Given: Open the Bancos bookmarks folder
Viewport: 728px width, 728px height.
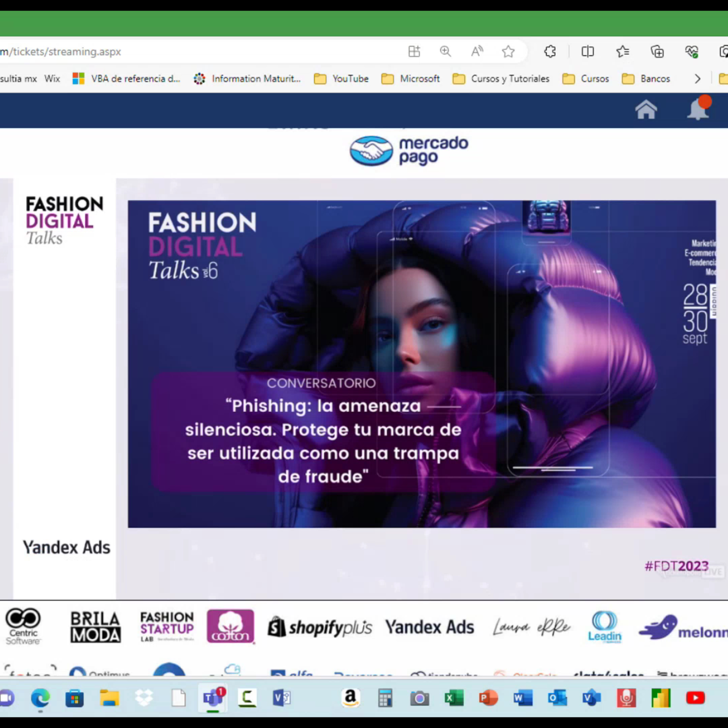Looking at the screenshot, I should (646, 79).
